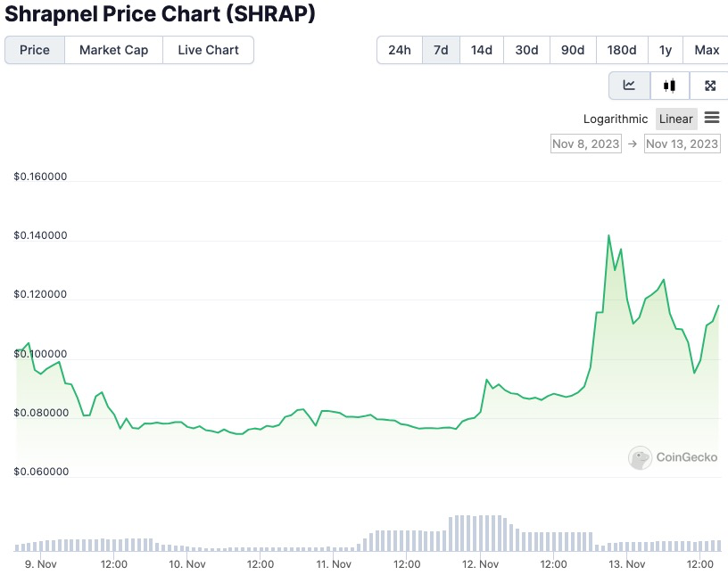Choose 14d time range
Screen dimensions: 728x575
point(482,50)
